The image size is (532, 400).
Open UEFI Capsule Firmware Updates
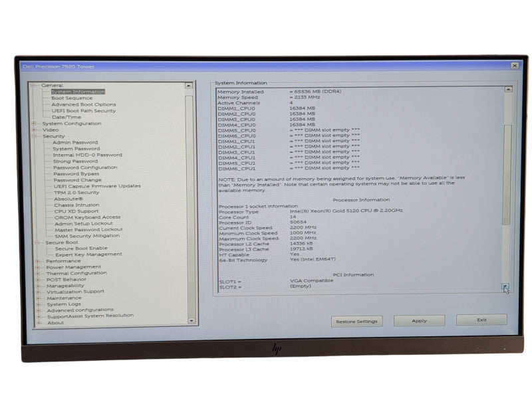[97, 186]
